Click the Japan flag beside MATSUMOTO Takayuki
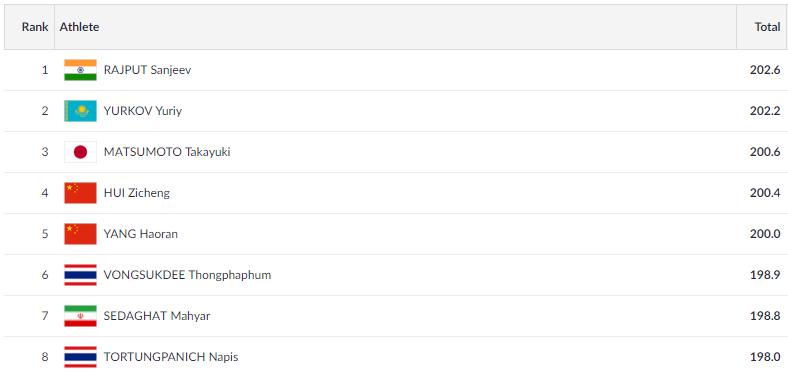Screen dimensions: 788x372 pos(80,152)
